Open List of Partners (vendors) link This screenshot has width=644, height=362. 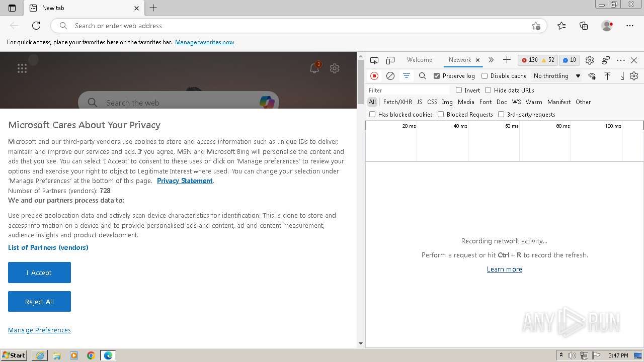click(x=48, y=247)
